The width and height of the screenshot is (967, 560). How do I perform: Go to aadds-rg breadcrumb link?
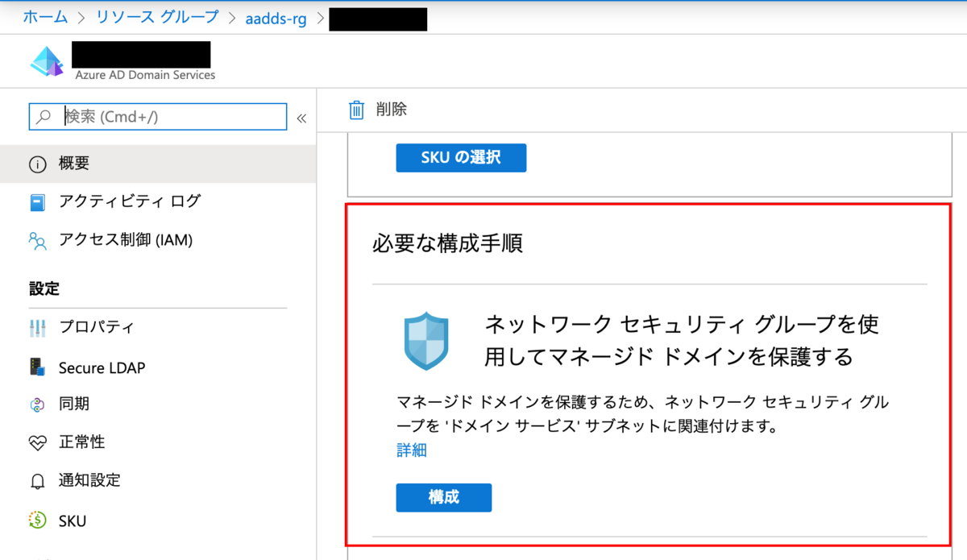(x=276, y=18)
